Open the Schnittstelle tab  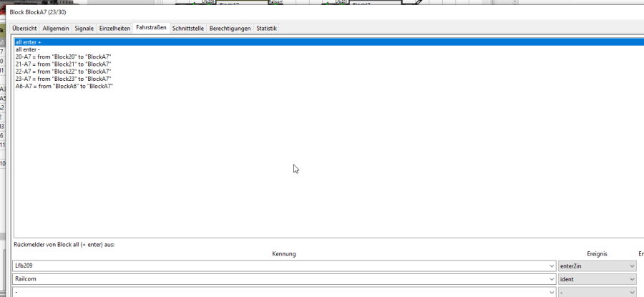(x=188, y=28)
